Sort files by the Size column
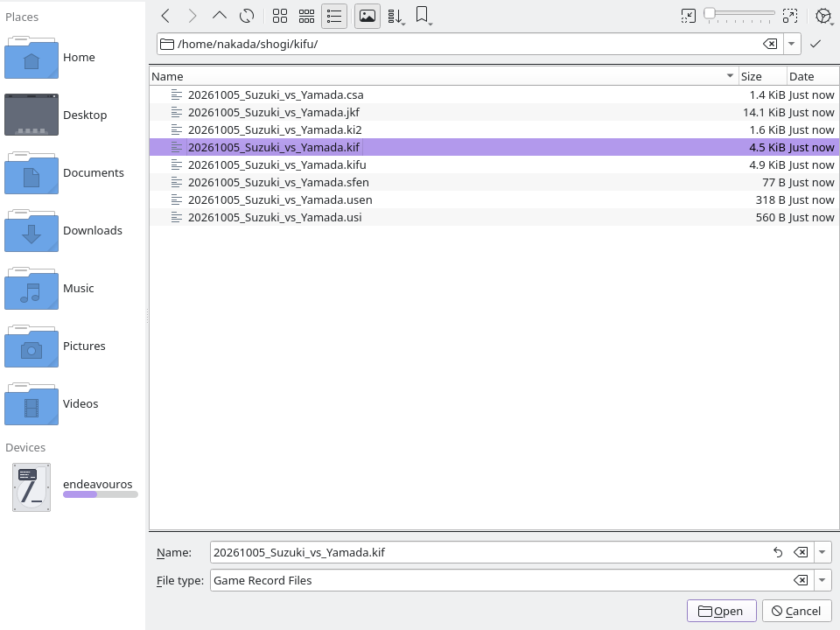The image size is (840, 630). click(762, 77)
